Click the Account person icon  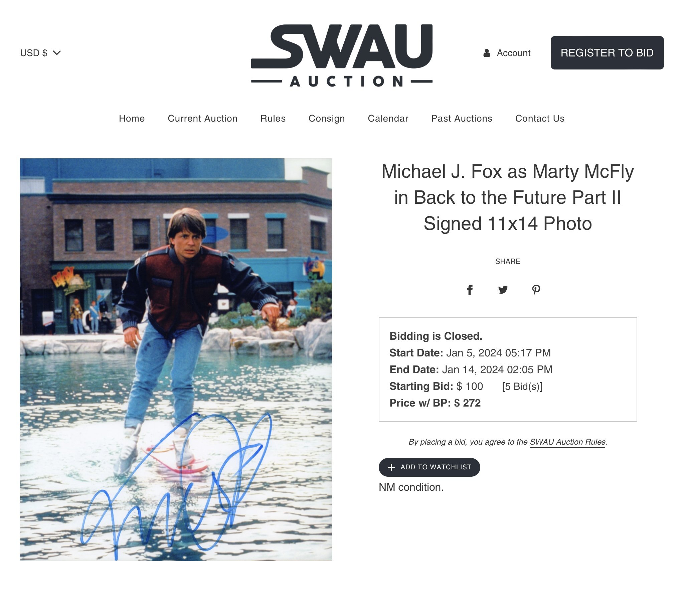[486, 53]
